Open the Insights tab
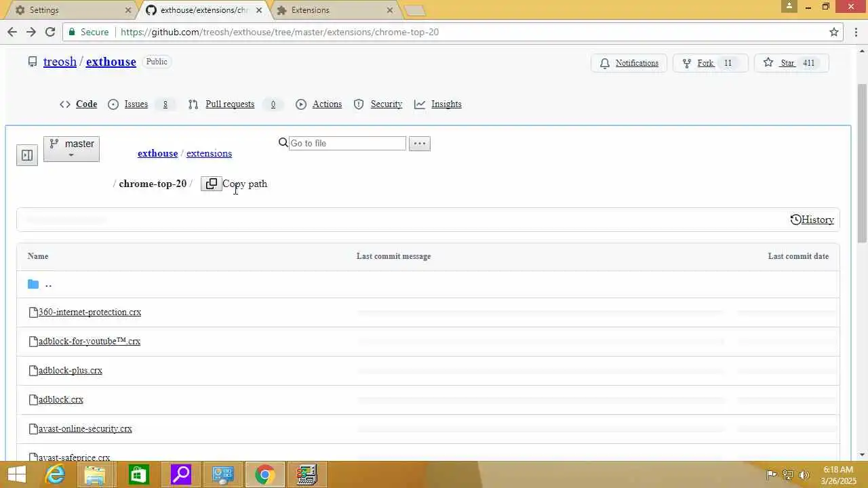 click(446, 104)
